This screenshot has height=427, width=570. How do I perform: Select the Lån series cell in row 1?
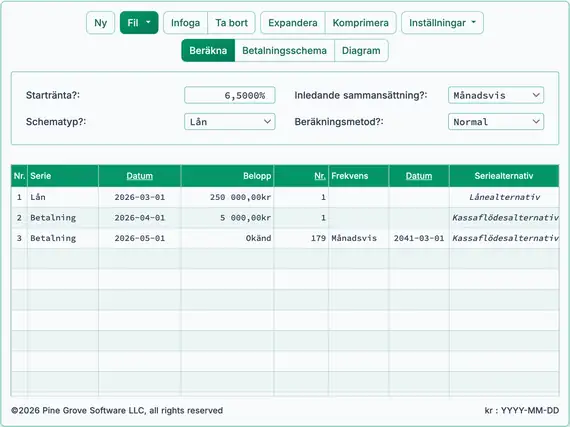(x=63, y=197)
